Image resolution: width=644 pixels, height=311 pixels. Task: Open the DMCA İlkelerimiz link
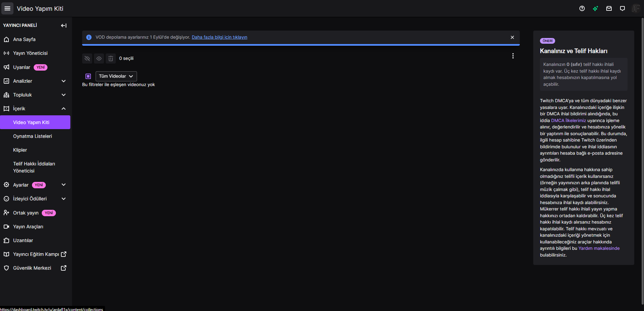click(569, 120)
